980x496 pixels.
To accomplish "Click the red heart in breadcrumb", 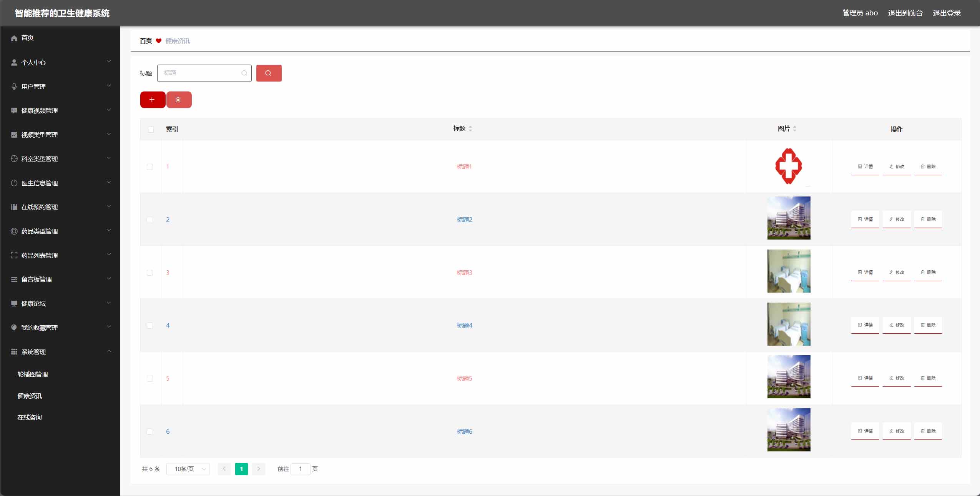I will pyautogui.click(x=158, y=41).
